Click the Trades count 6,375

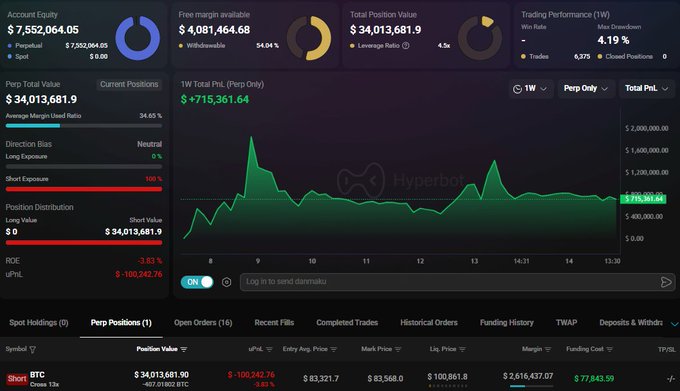tap(582, 57)
